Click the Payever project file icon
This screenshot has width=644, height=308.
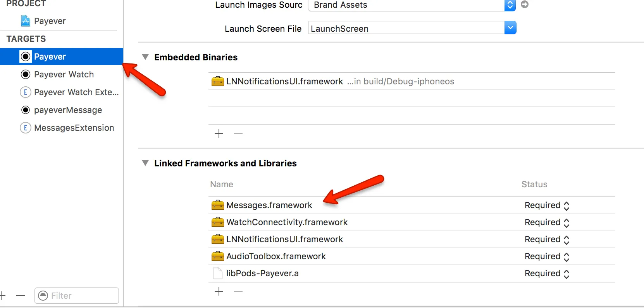coord(26,21)
